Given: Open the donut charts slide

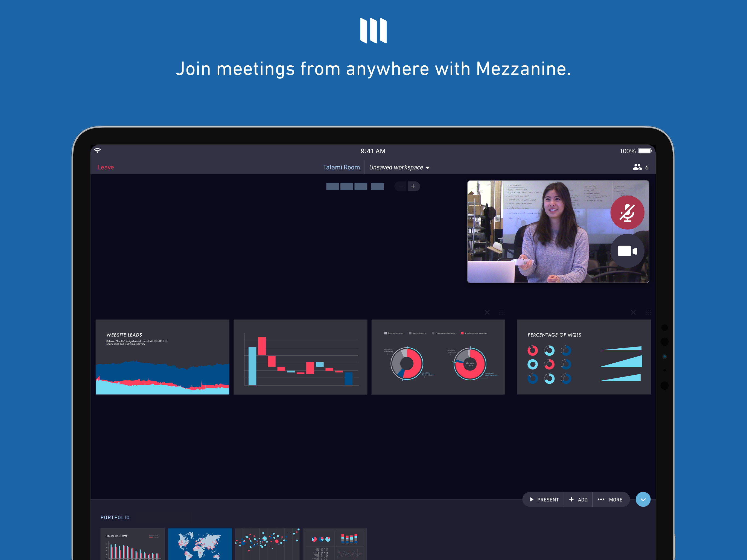Looking at the screenshot, I should [x=438, y=357].
